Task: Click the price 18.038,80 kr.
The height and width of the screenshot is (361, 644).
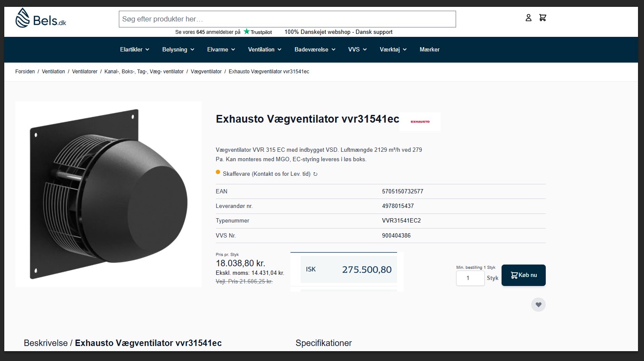Action: pos(240,263)
